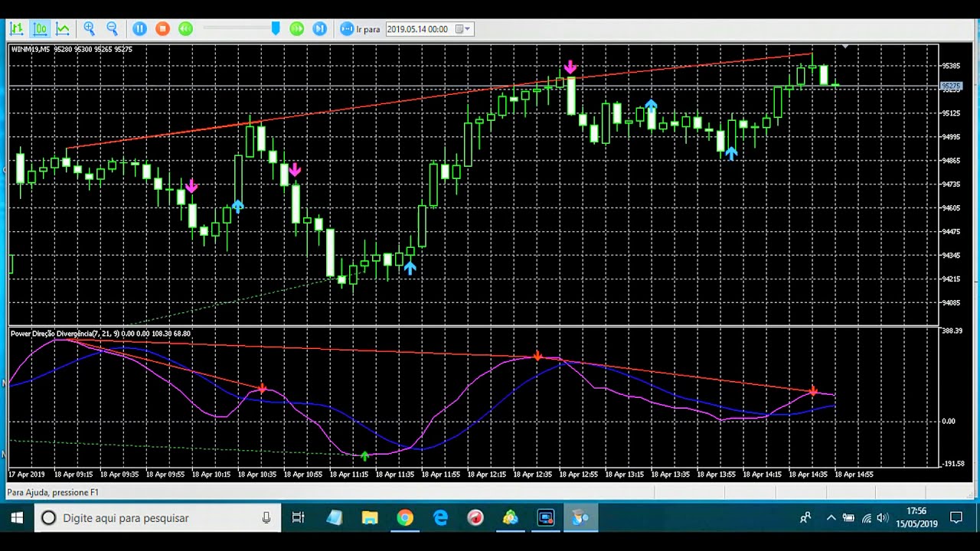
Task: Click the "17 Apr 2019" time axis label
Action: (28, 474)
